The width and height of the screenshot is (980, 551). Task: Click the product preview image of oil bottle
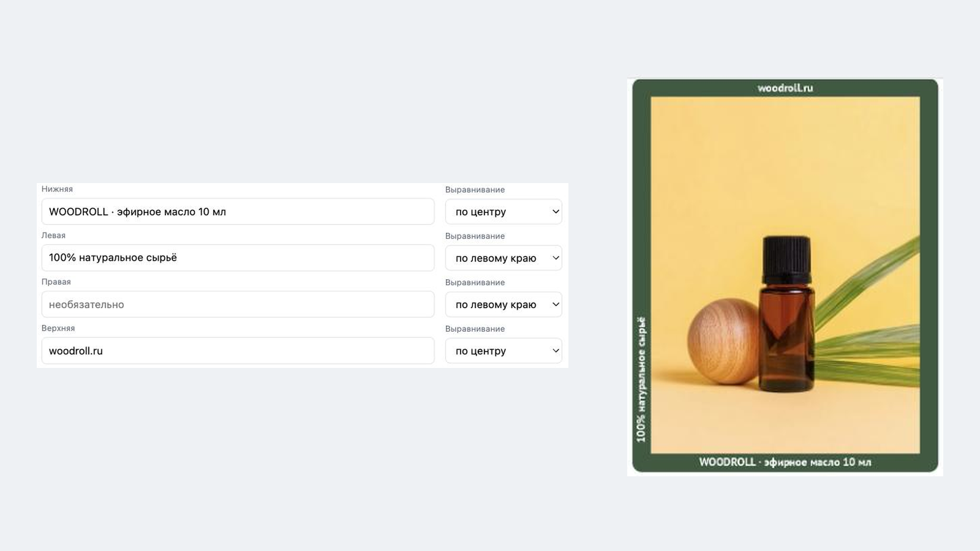point(785,275)
